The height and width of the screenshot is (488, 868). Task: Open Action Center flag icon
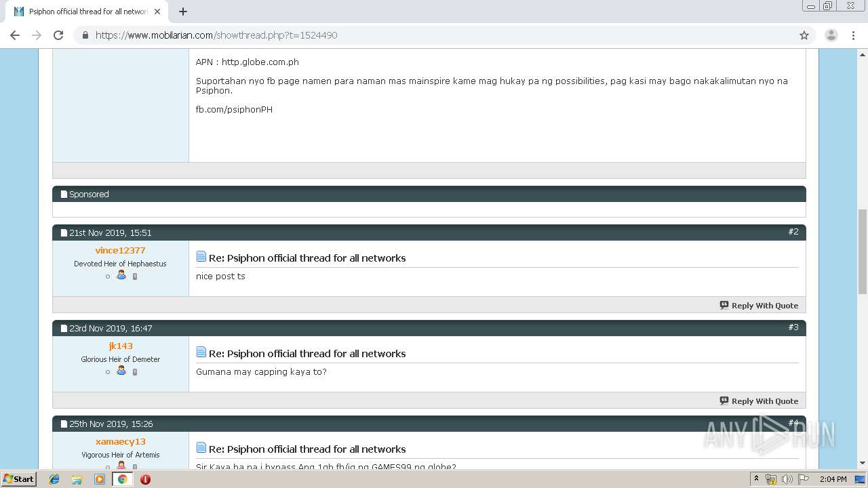pos(804,479)
